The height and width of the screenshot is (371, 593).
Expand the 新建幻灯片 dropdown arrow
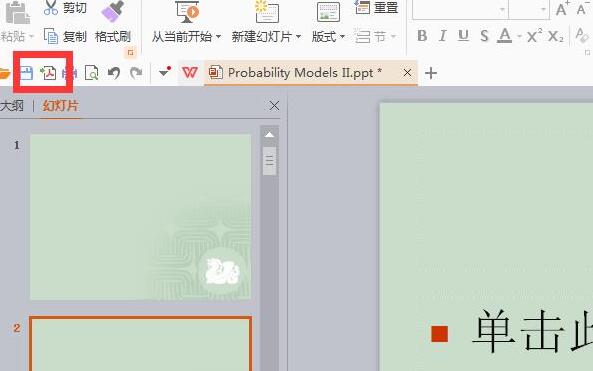tap(298, 37)
